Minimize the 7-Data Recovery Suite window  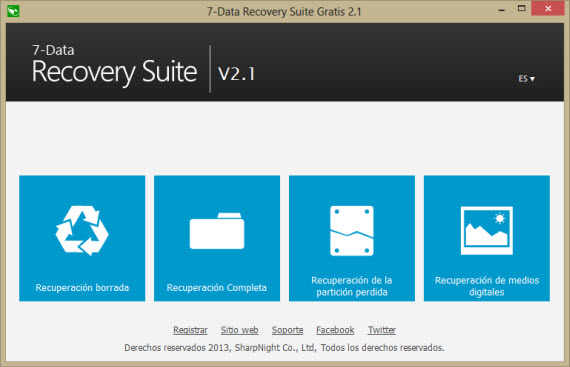click(x=502, y=9)
